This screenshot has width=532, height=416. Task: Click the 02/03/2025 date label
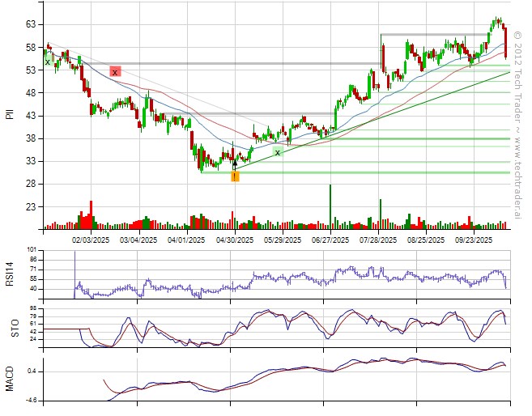(x=90, y=240)
